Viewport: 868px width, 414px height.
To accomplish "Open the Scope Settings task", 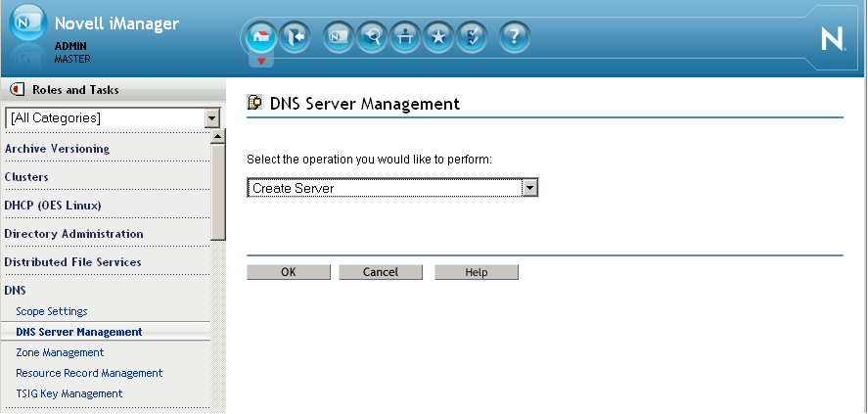I will tap(52, 311).
